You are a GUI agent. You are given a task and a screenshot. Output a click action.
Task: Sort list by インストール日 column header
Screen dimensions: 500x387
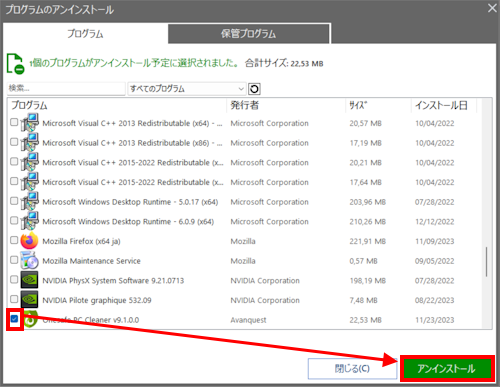[x=444, y=105]
